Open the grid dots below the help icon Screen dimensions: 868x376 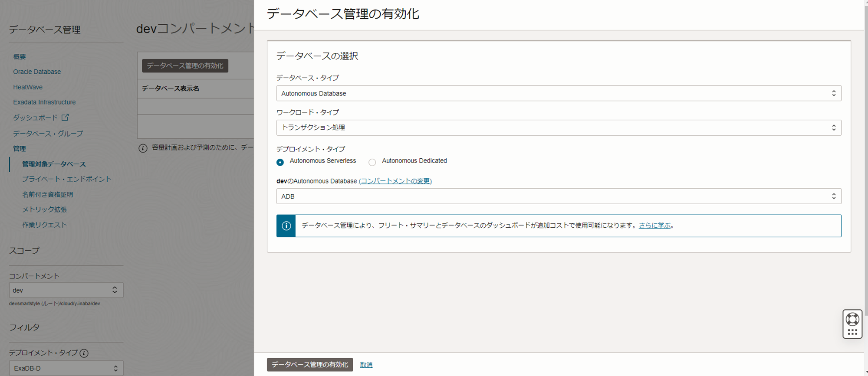pyautogui.click(x=852, y=332)
